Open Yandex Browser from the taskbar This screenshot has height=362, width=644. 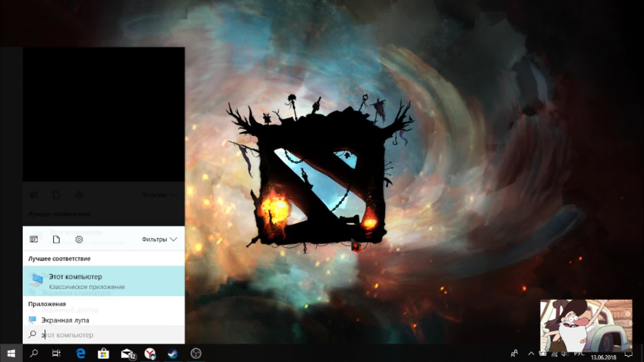pos(150,353)
